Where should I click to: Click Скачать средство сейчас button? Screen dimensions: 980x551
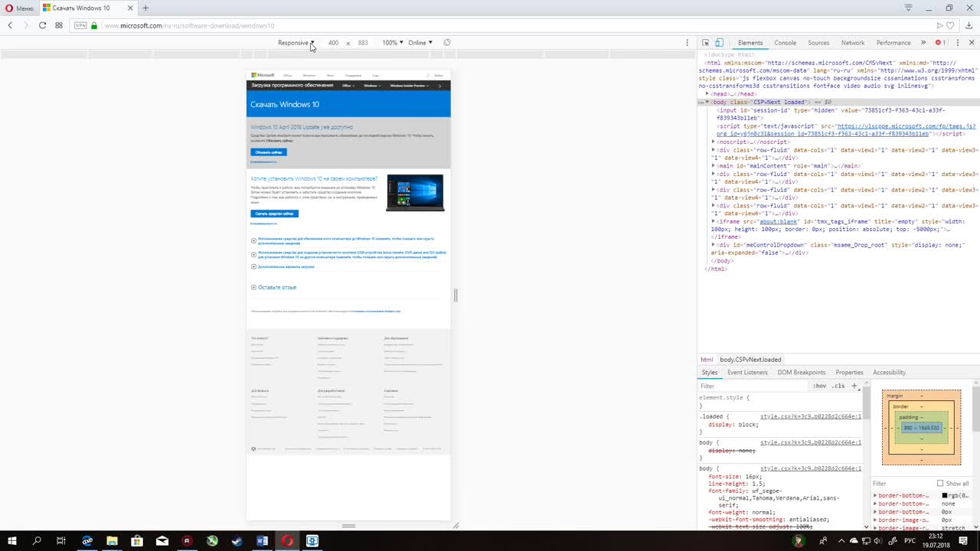click(x=274, y=214)
